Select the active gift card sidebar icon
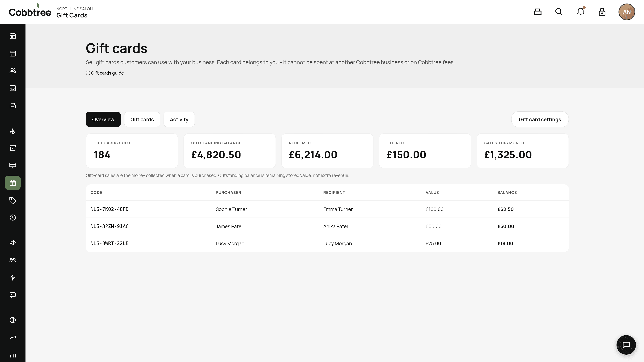 tap(13, 183)
